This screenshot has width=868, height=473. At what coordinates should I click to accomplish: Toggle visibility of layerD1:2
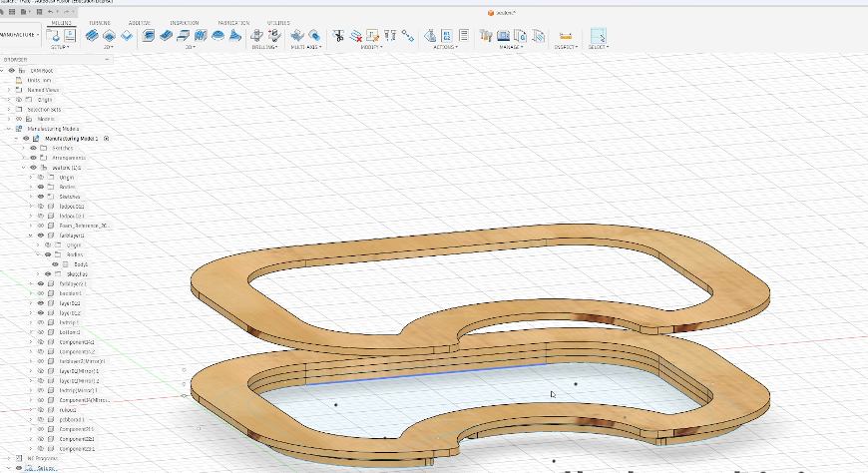41,313
